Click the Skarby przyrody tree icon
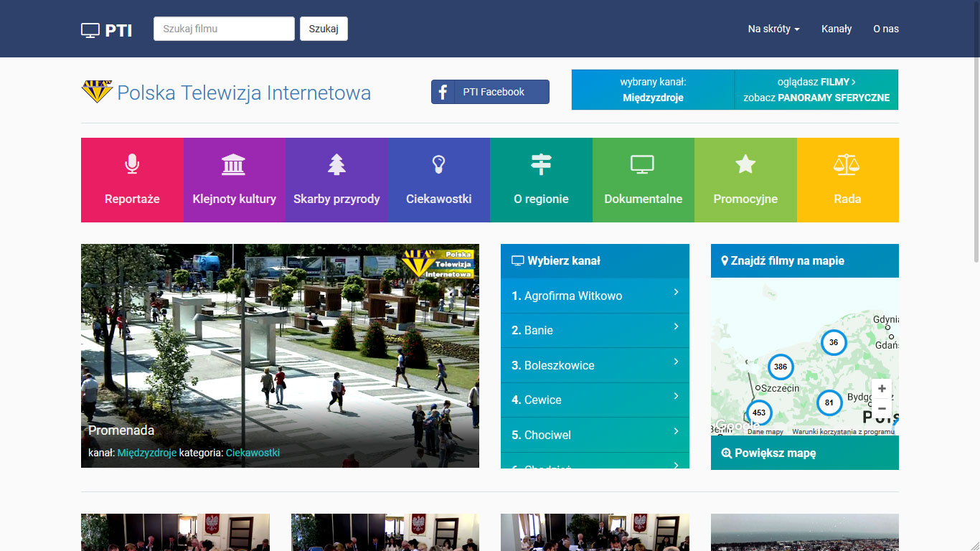 click(x=336, y=164)
